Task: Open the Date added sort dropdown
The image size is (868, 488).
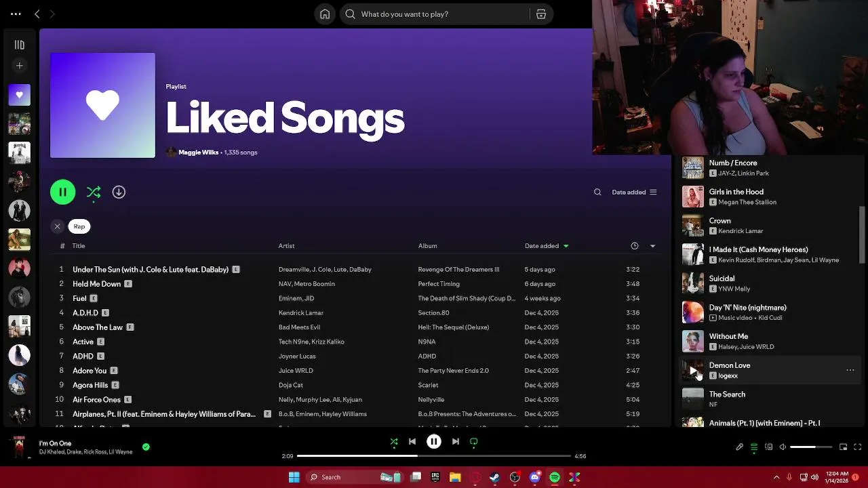Action: pyautogui.click(x=634, y=192)
